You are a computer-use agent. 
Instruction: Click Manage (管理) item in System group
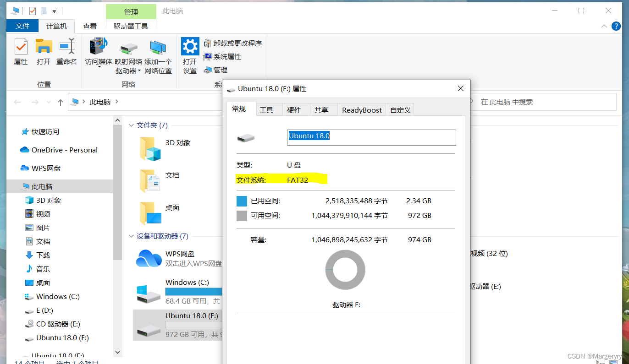[215, 70]
